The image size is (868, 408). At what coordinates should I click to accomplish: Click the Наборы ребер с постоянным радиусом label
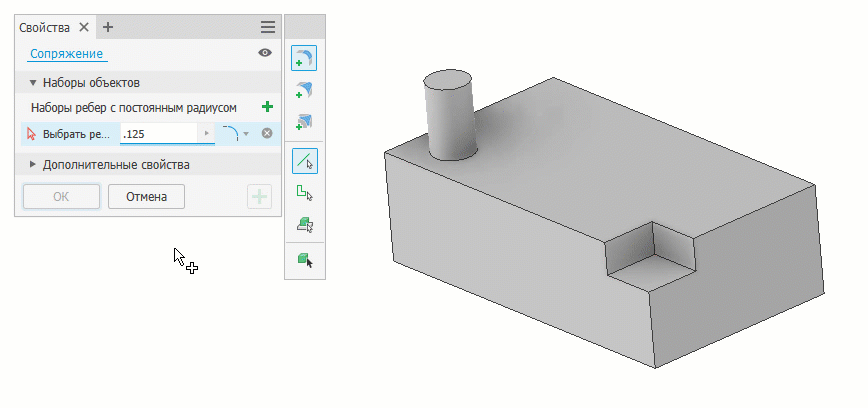coord(134,107)
